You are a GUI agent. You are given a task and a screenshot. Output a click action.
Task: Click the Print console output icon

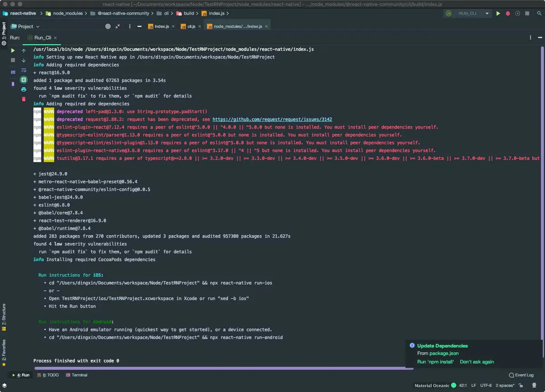coord(24,89)
